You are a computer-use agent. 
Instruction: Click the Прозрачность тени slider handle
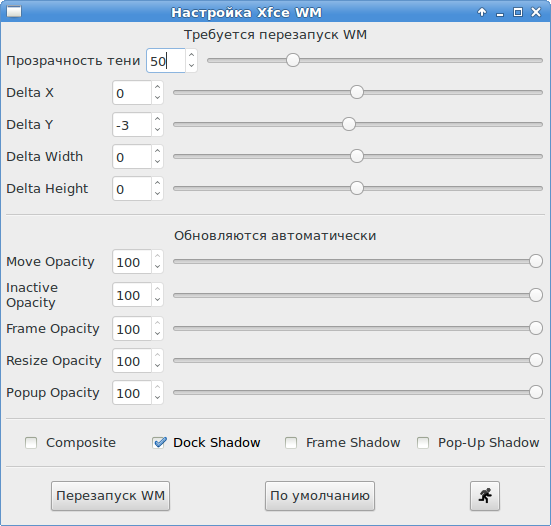293,60
